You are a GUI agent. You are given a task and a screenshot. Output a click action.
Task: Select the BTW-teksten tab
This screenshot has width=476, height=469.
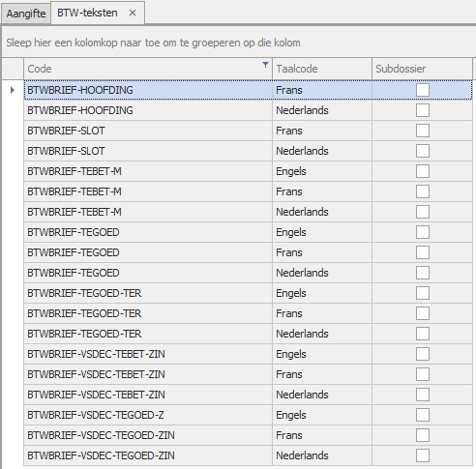(x=87, y=13)
